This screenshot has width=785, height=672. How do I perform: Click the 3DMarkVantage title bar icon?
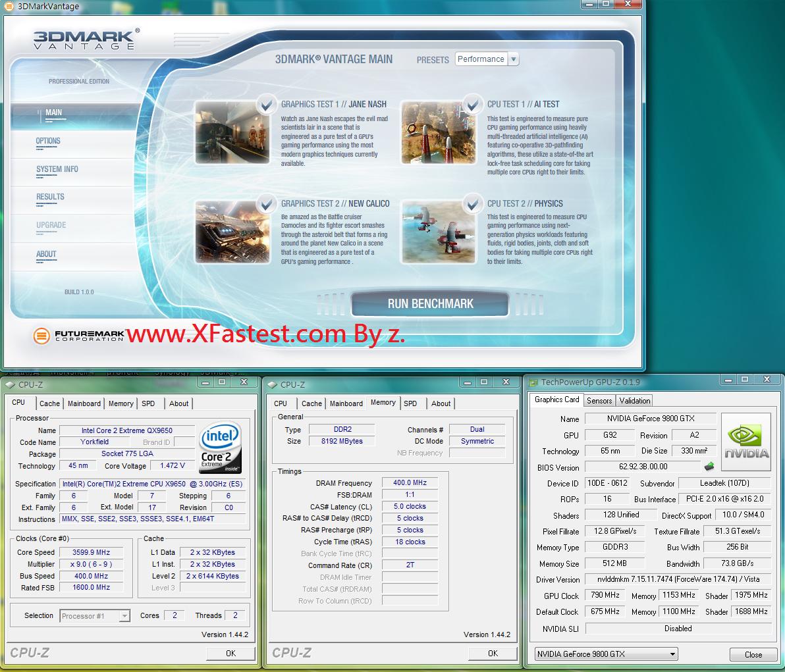[9, 6]
